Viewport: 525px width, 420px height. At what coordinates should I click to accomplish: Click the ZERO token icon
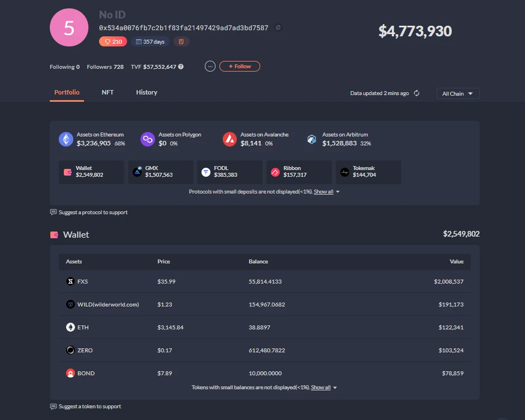71,350
